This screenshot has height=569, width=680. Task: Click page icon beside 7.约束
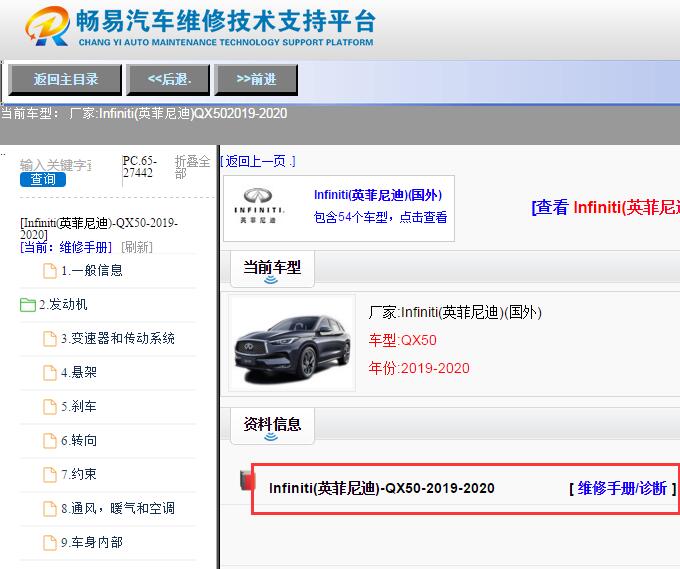50,474
